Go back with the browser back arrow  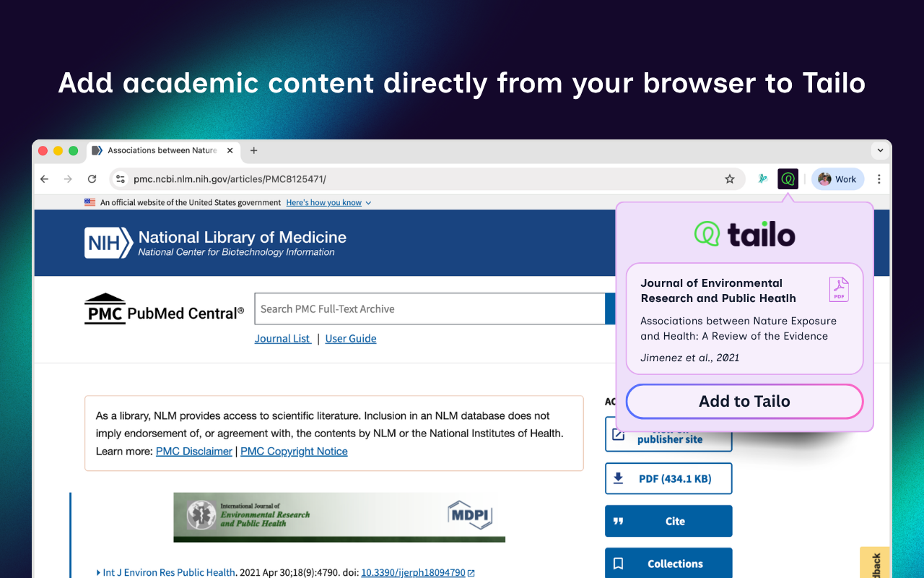click(x=45, y=179)
